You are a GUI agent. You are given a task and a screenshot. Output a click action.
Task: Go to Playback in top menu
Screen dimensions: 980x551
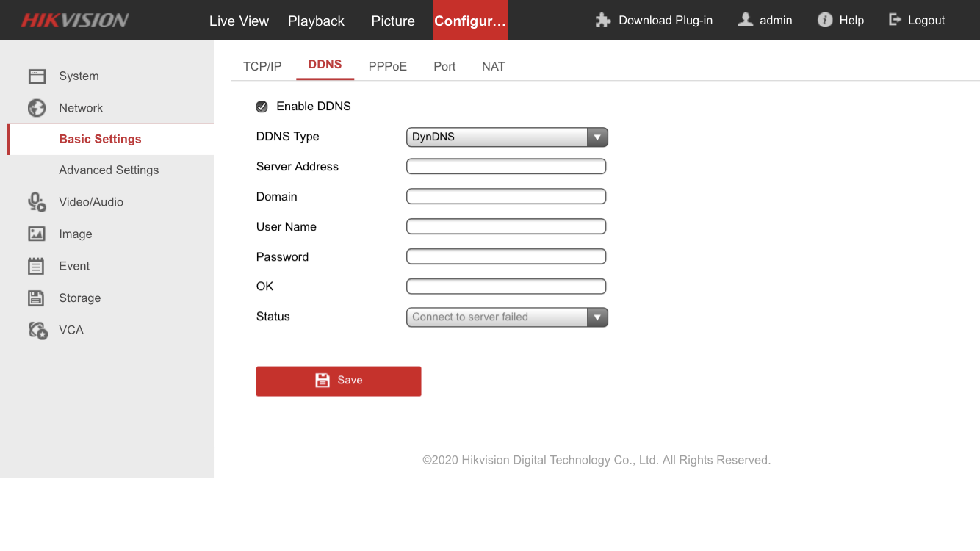[316, 21]
